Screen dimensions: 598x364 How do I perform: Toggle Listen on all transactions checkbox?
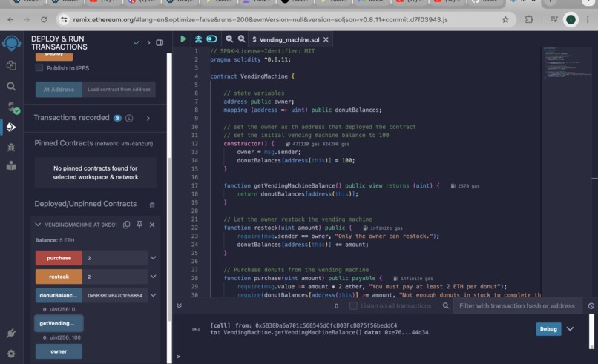[353, 305]
